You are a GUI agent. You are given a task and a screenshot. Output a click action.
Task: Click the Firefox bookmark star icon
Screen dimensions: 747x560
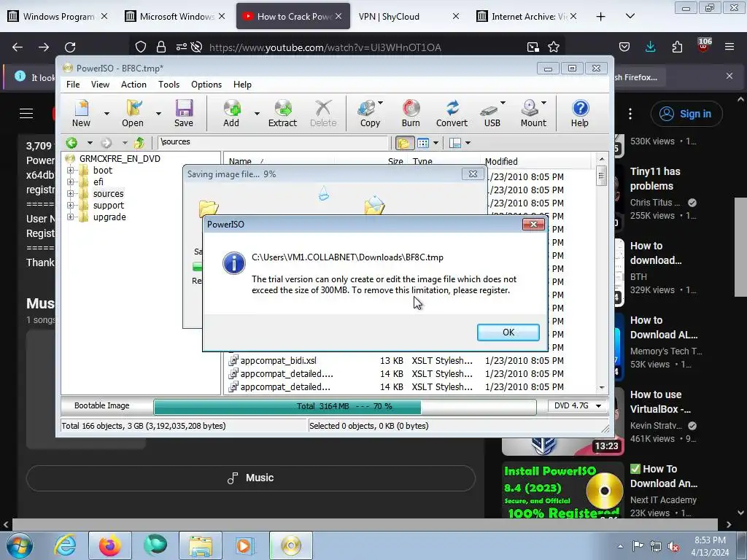(x=554, y=47)
